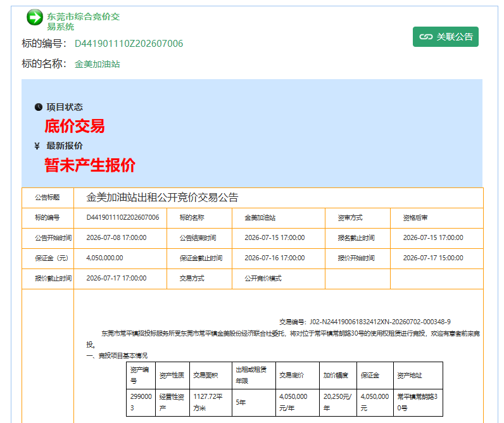
Task: Click the 公开竞价模式 transaction mode cell
Action: pos(279,279)
